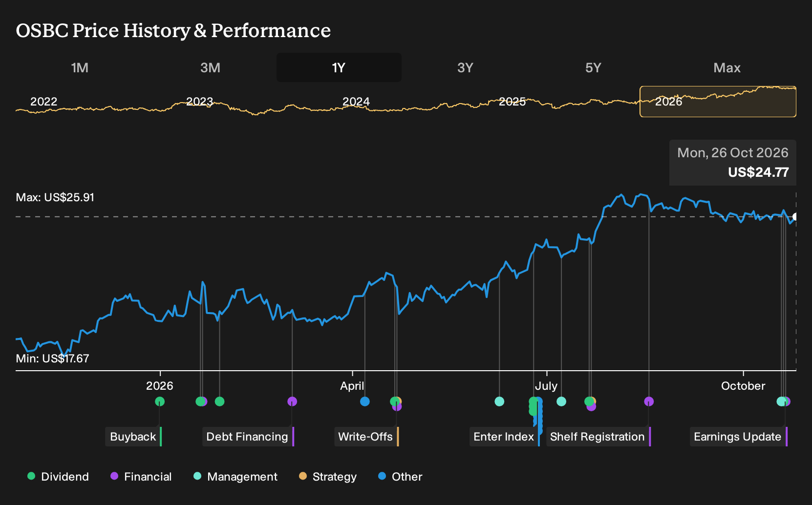Image resolution: width=812 pixels, height=505 pixels.
Task: Jump to 2024 in the overview chart
Action: pyautogui.click(x=356, y=102)
